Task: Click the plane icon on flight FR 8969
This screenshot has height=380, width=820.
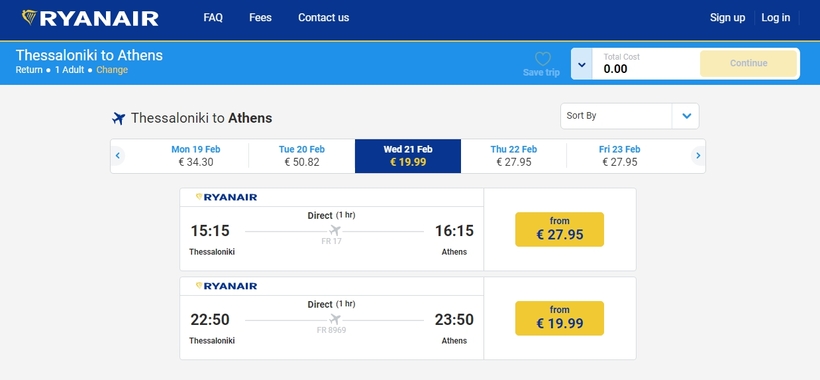Action: (335, 319)
